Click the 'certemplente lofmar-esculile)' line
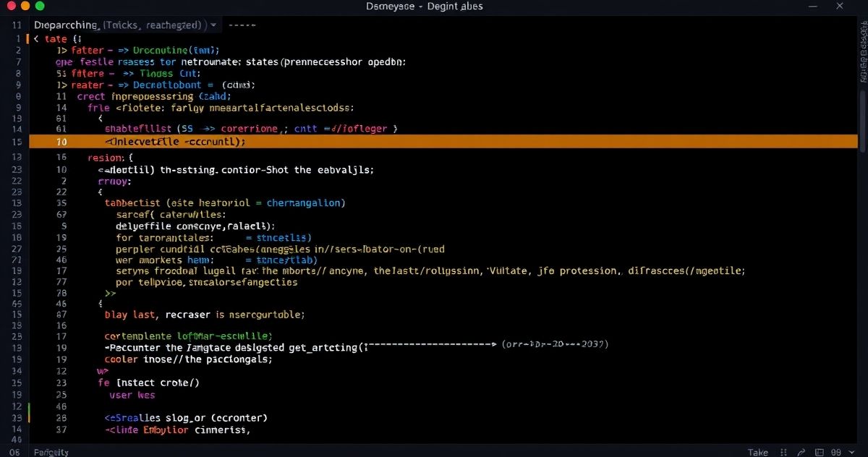 coord(188,336)
